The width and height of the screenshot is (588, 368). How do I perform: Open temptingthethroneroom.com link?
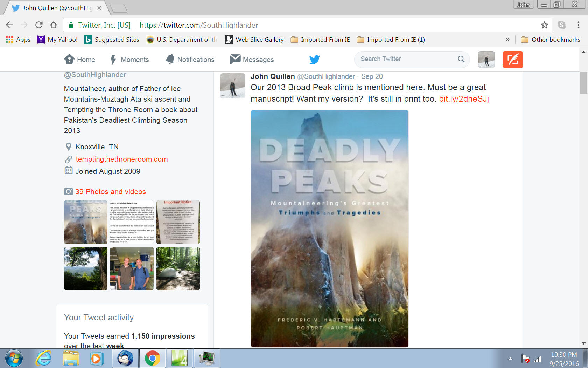(x=121, y=159)
